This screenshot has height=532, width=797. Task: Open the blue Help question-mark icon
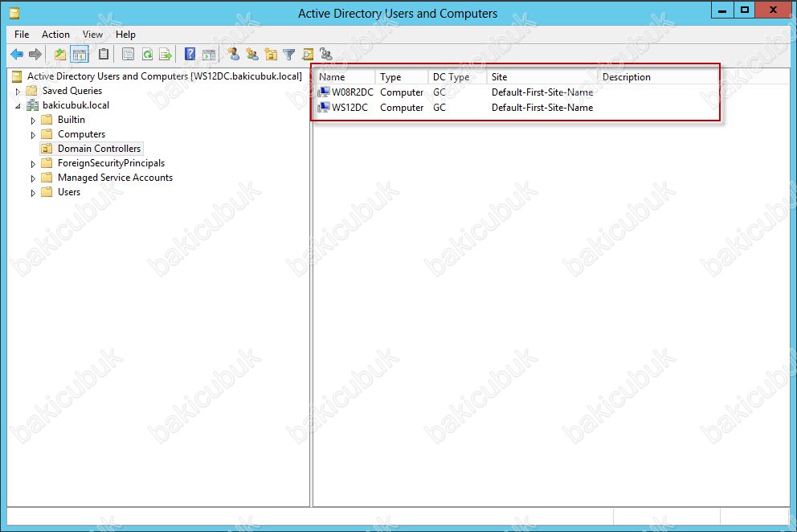(x=190, y=54)
